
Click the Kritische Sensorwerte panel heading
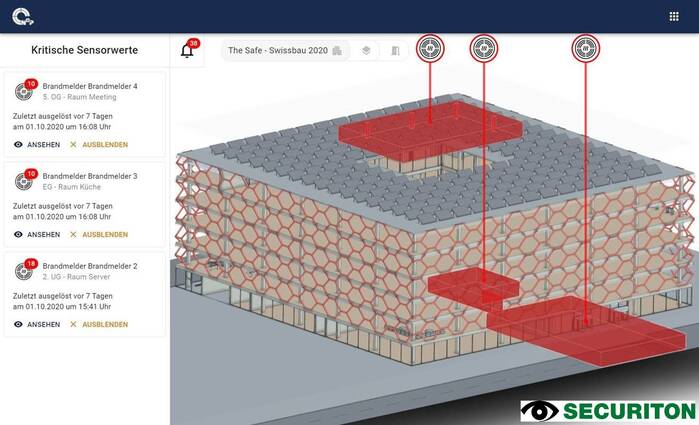[84, 50]
